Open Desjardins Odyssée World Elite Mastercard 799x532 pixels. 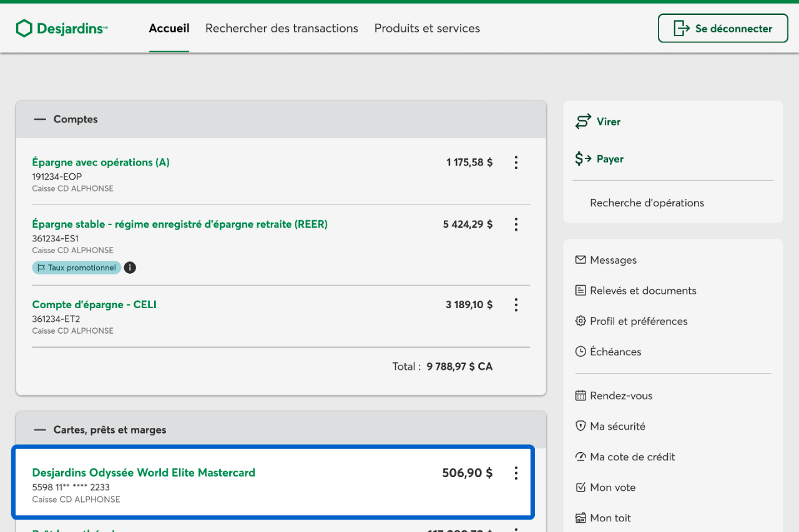(x=144, y=473)
